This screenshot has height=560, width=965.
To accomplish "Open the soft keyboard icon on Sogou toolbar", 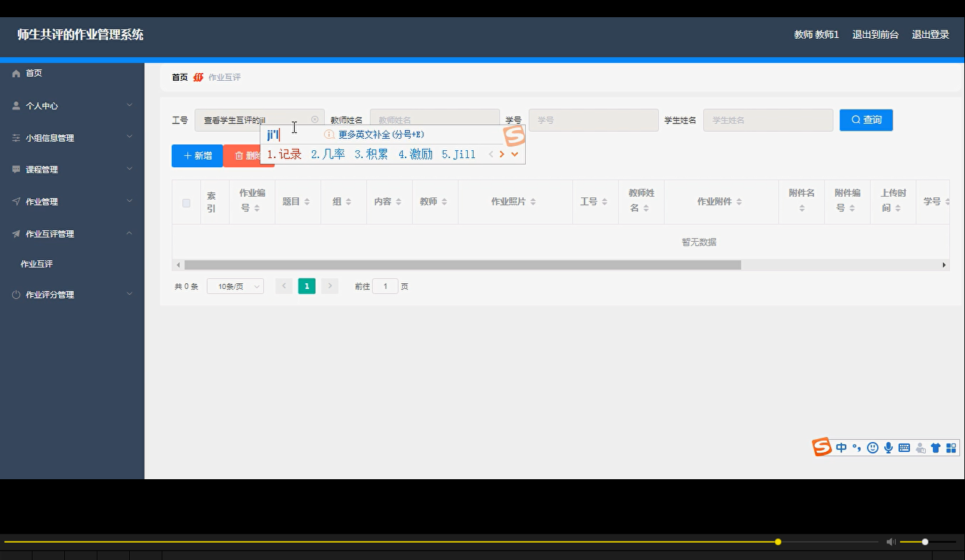I will (x=904, y=447).
